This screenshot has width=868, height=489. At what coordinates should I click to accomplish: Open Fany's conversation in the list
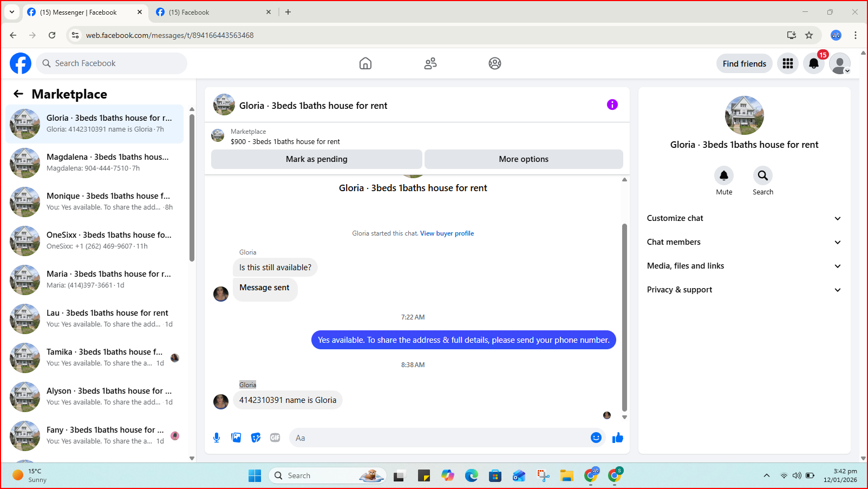(94, 435)
